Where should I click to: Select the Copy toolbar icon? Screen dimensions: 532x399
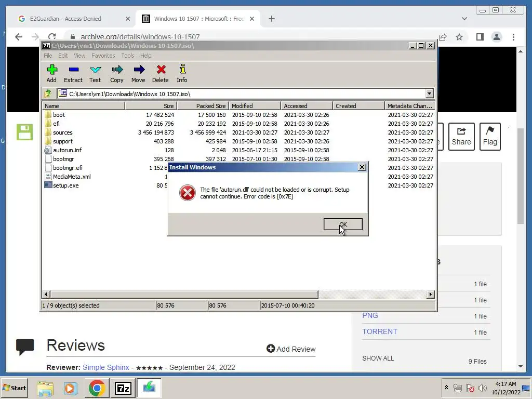coord(117,74)
